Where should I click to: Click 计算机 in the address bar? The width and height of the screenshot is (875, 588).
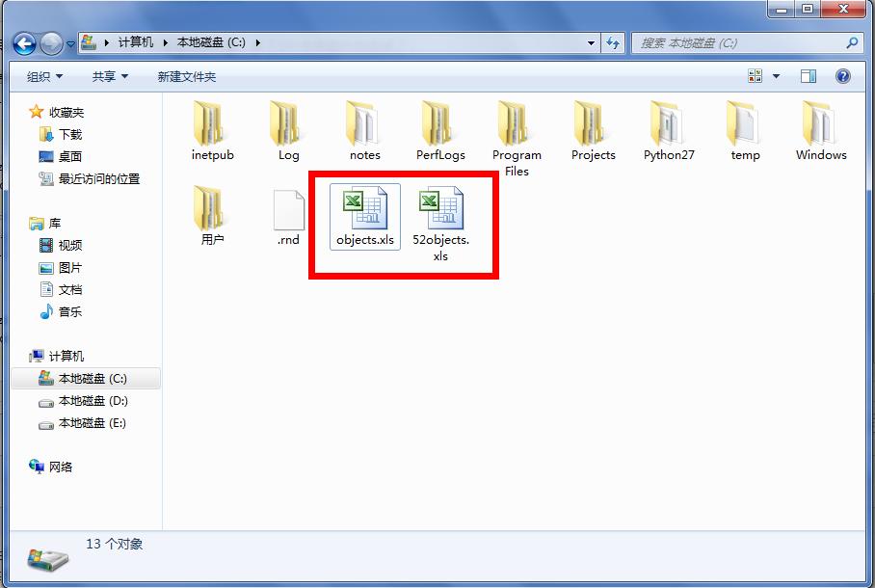136,42
